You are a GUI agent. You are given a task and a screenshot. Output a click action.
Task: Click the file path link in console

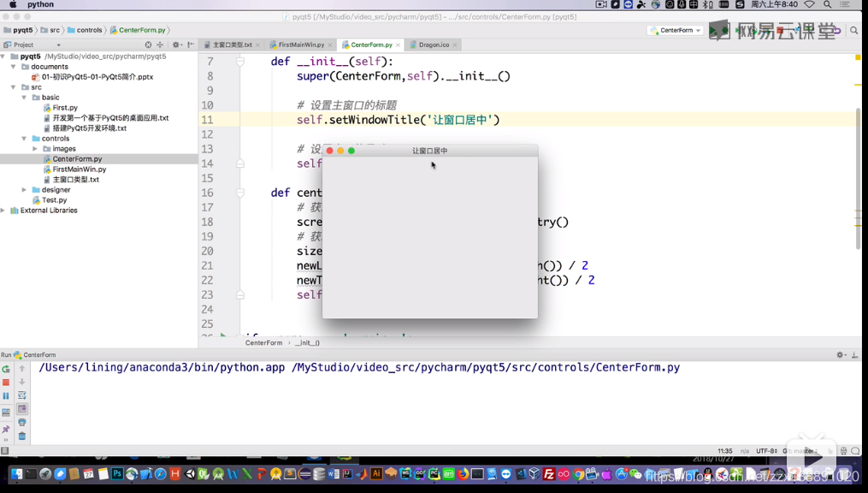(486, 367)
